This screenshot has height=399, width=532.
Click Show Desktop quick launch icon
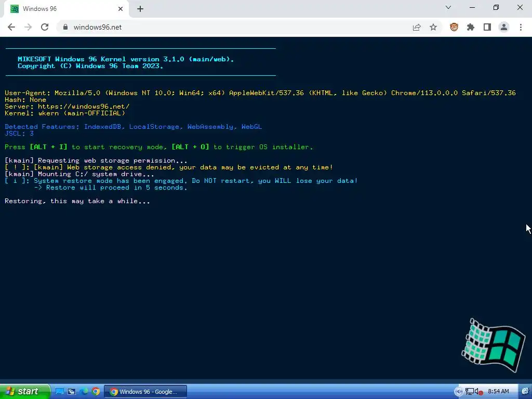60,392
